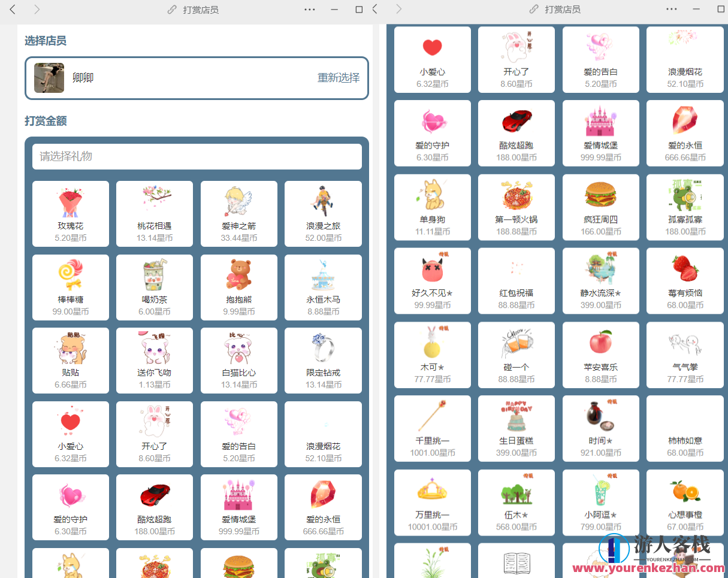Go back in the left window
This screenshot has width=728, height=578.
[13, 9]
